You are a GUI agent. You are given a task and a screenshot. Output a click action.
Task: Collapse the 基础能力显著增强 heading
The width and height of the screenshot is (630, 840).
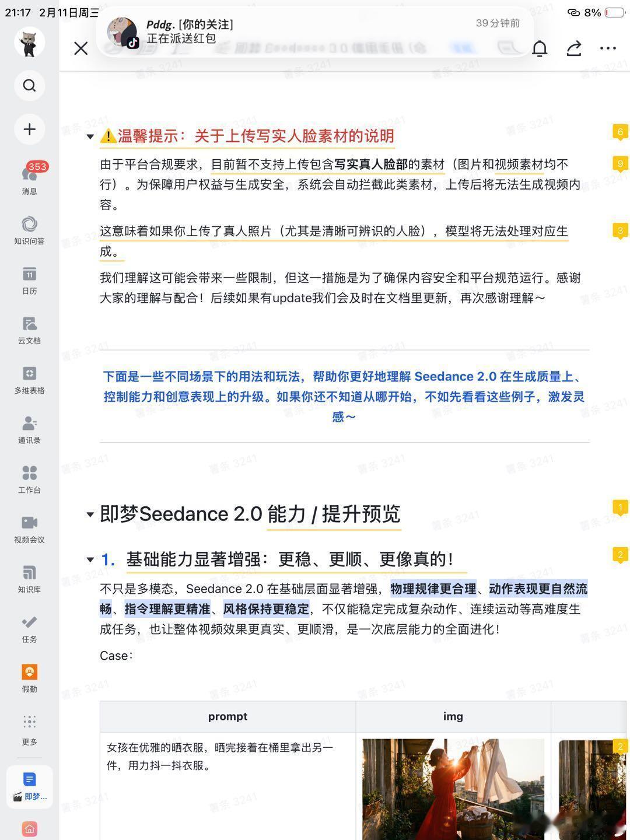coord(90,560)
